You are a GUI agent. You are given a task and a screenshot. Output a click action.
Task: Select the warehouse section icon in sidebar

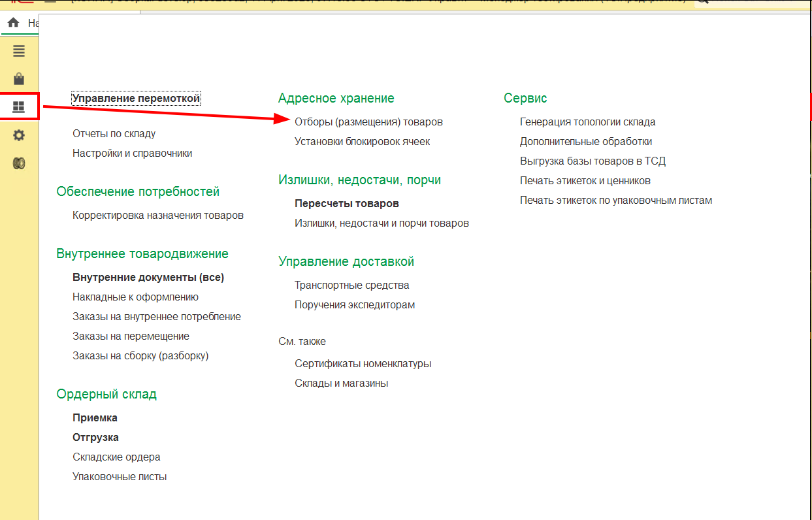pyautogui.click(x=19, y=106)
